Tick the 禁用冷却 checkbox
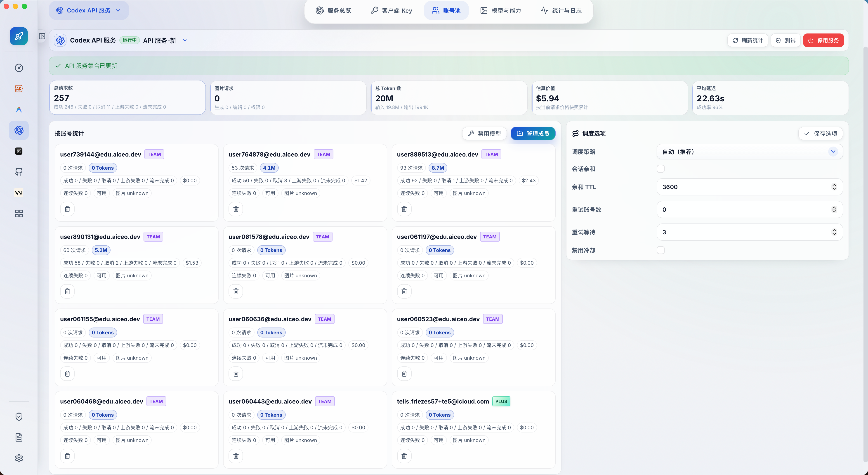Viewport: 868px width, 475px height. pos(661,250)
